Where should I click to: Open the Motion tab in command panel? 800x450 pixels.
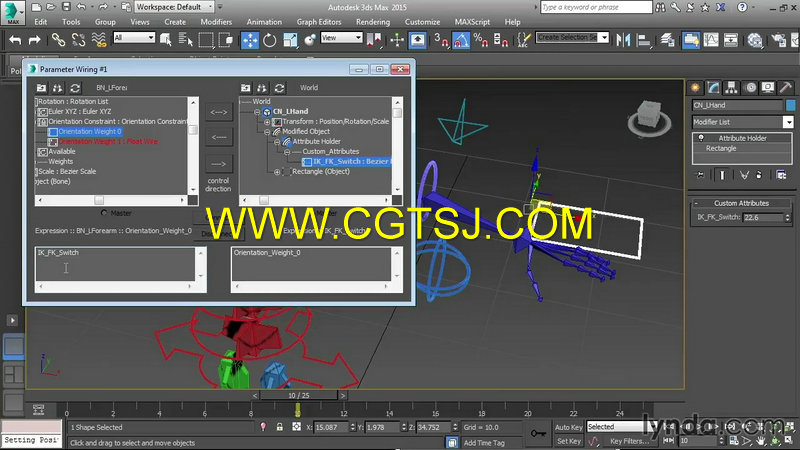pyautogui.click(x=751, y=88)
